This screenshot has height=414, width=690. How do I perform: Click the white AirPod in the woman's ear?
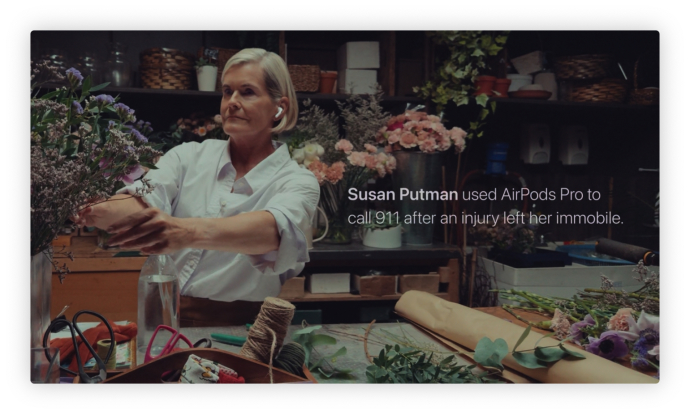point(279,112)
